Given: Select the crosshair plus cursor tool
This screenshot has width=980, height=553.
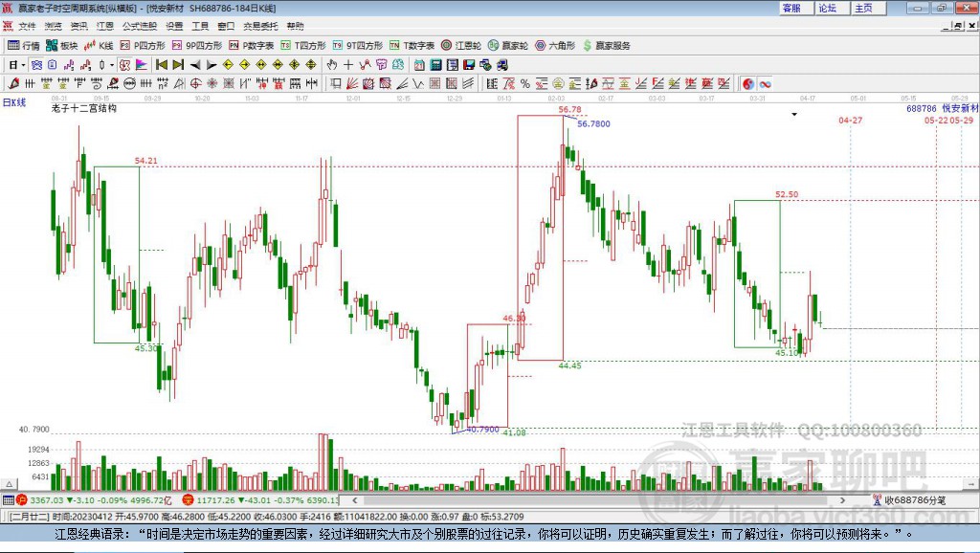Looking at the screenshot, I should point(348,65).
